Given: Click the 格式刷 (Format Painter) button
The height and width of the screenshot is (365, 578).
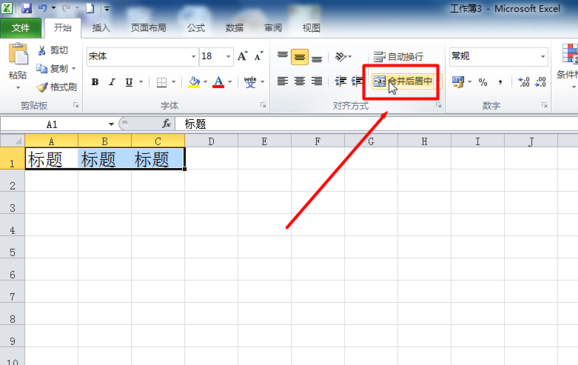Looking at the screenshot, I should (x=57, y=87).
